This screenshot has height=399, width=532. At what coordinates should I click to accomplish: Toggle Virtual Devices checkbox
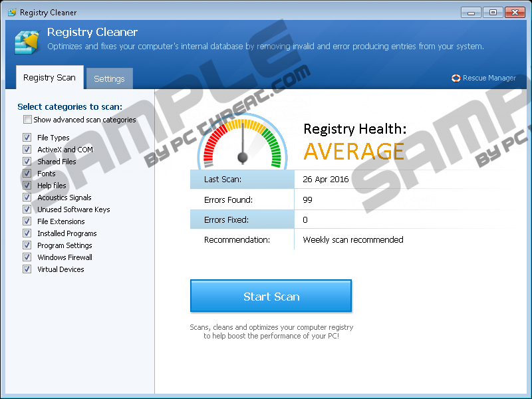[27, 269]
